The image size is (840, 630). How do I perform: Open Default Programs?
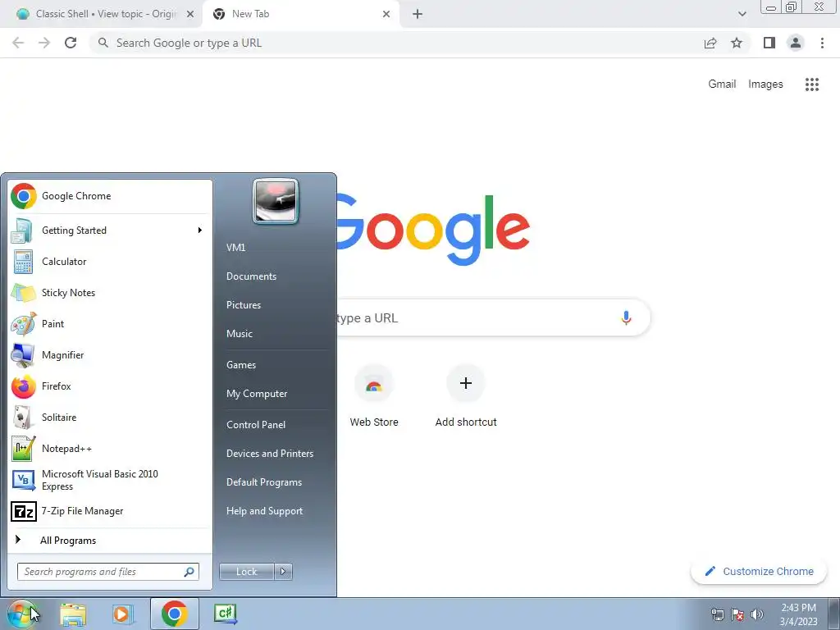tap(277, 482)
